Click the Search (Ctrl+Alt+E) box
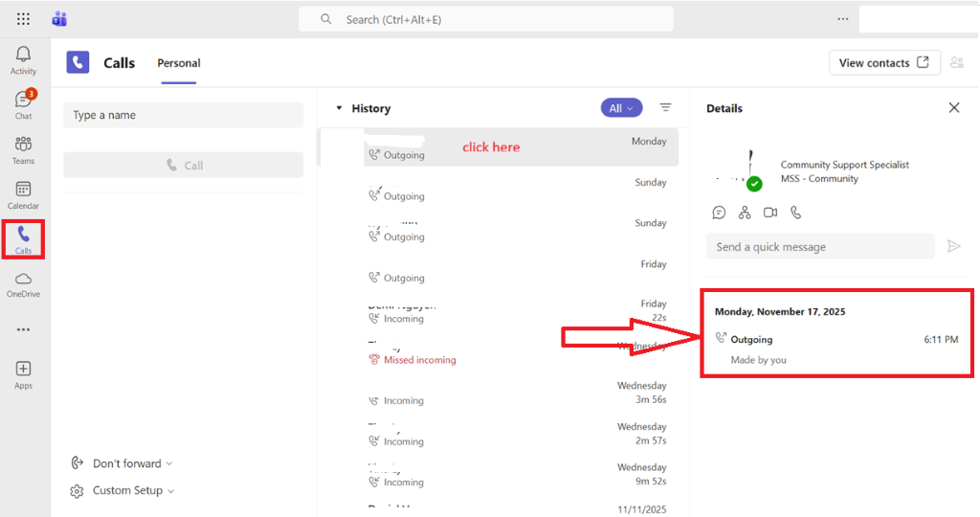 [x=486, y=19]
